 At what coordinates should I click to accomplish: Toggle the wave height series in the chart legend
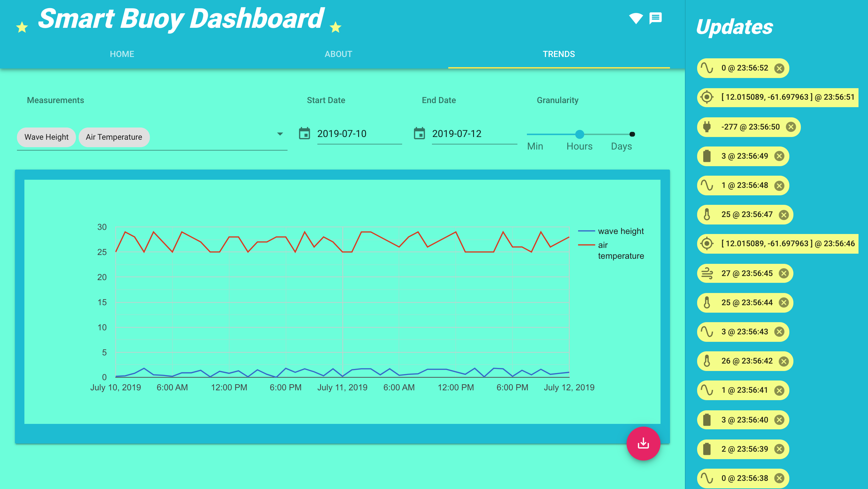tap(621, 231)
